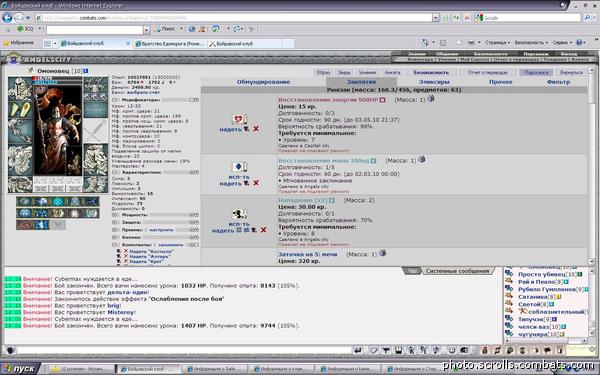Image resolution: width=600 pixels, height=375 pixels.
Task: Click the browser Back arrow button
Action: pos(7,18)
